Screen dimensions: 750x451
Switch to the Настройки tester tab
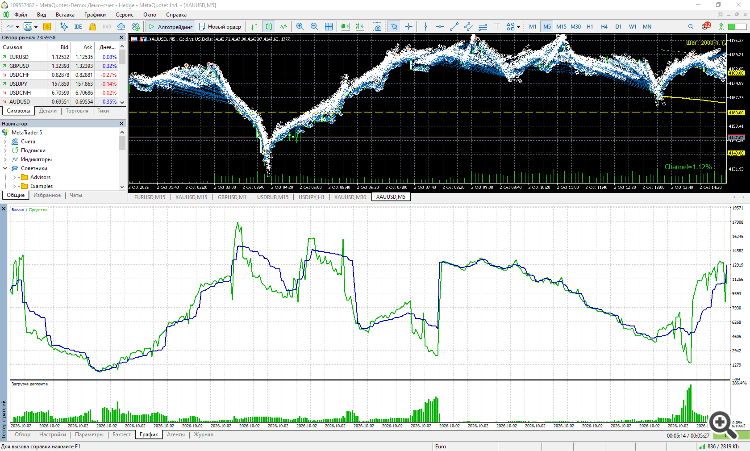click(53, 435)
